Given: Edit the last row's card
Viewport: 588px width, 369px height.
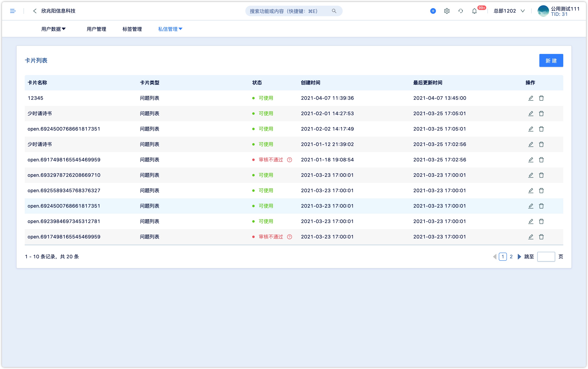Looking at the screenshot, I should tap(531, 237).
